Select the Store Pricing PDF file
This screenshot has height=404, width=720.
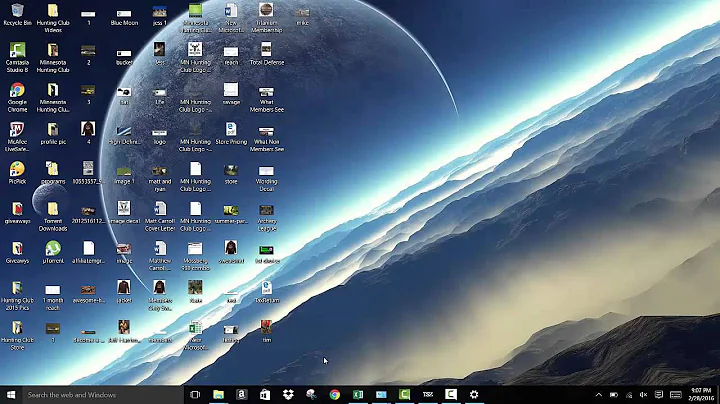231,134
